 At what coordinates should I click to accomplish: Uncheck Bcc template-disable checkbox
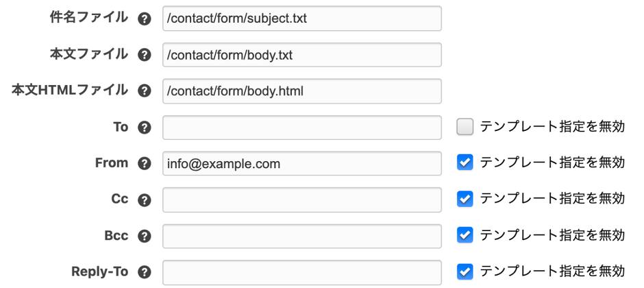465,235
